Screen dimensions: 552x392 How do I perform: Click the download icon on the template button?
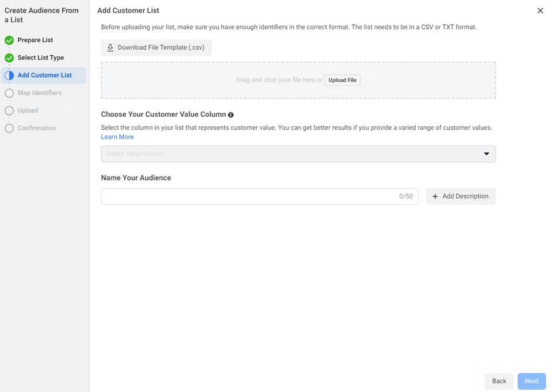point(110,48)
